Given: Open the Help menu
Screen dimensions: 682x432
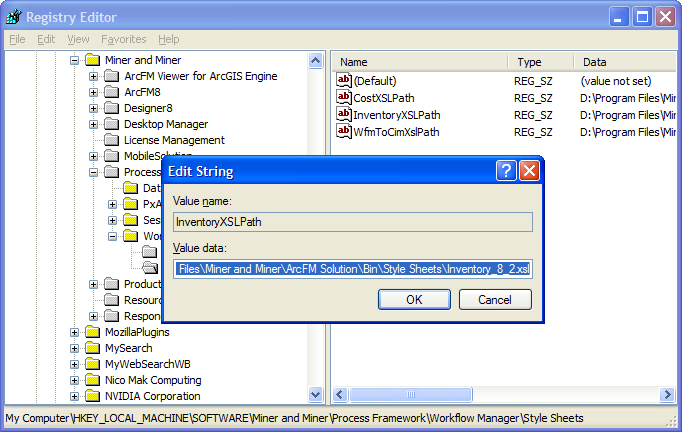Looking at the screenshot, I should pos(169,39).
